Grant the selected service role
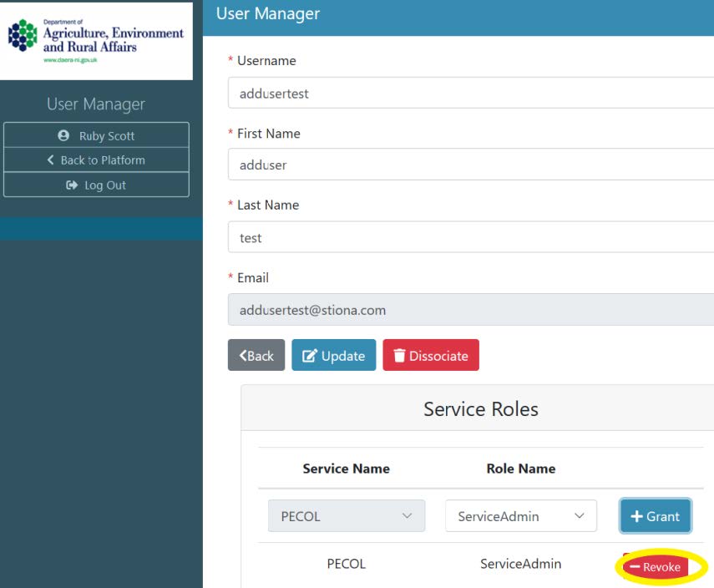714x588 pixels. pos(656,516)
